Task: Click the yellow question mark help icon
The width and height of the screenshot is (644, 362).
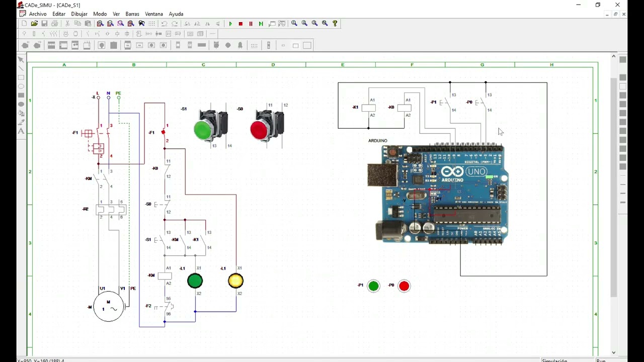Action: (335, 24)
